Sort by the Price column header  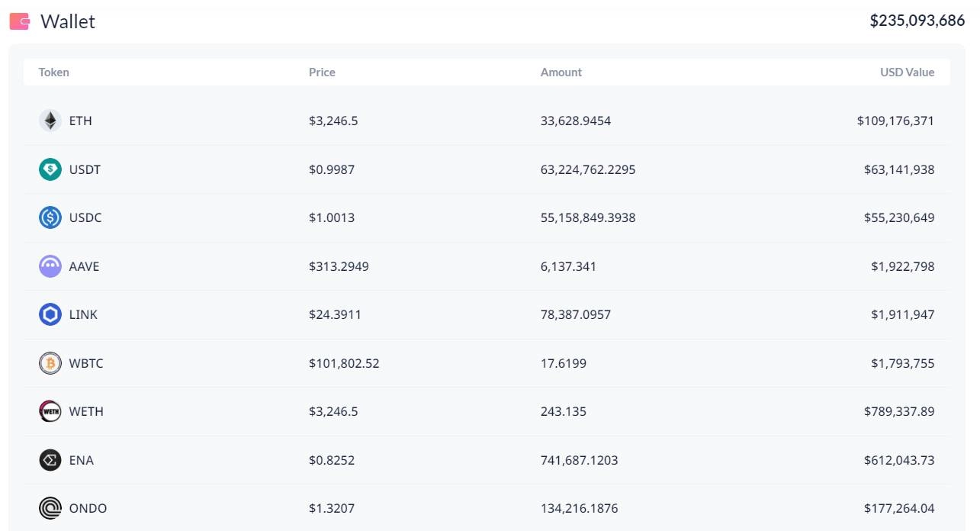(x=322, y=72)
